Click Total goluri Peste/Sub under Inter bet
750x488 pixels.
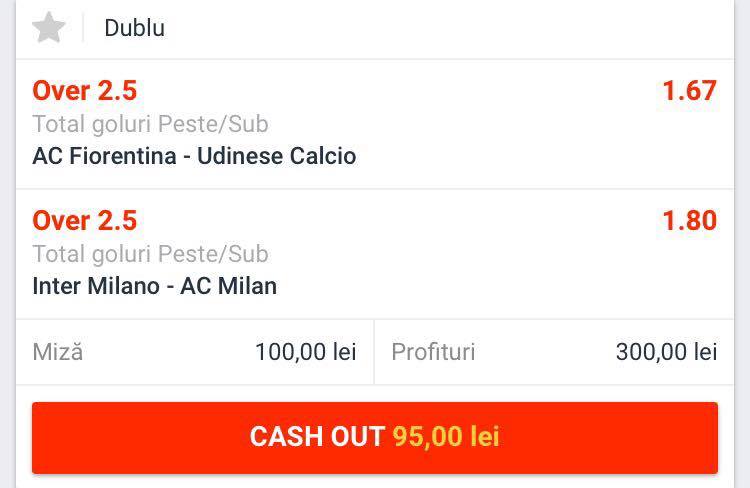point(150,254)
